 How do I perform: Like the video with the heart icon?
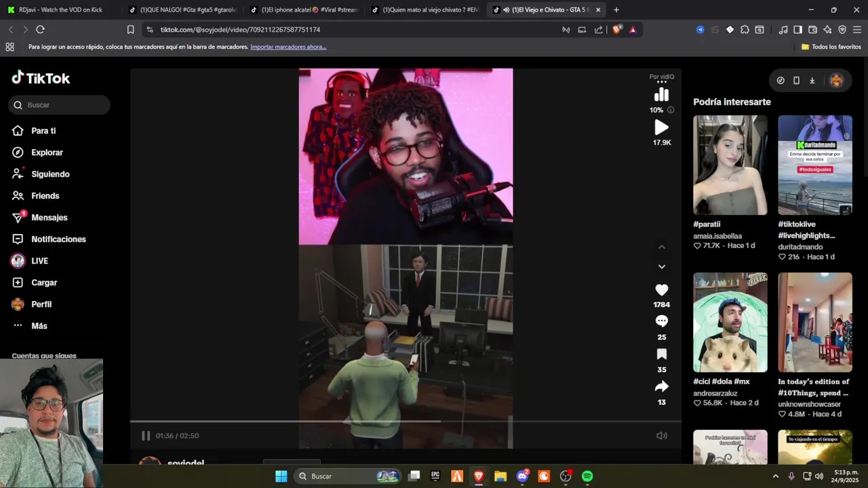pyautogui.click(x=662, y=289)
